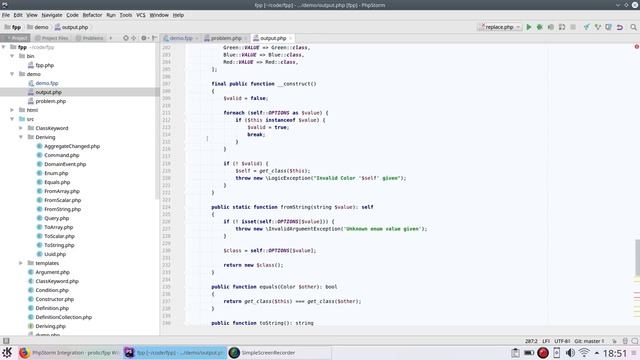640x360 pixels.
Task: Click the scroll-from-source target icon
Action: pyautogui.click(x=126, y=38)
